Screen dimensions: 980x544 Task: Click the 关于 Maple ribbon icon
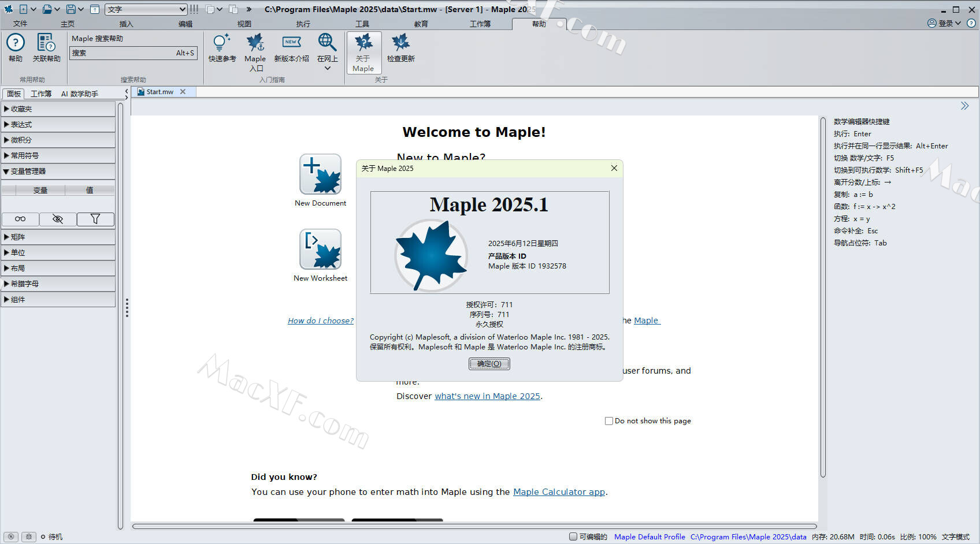coord(363,52)
